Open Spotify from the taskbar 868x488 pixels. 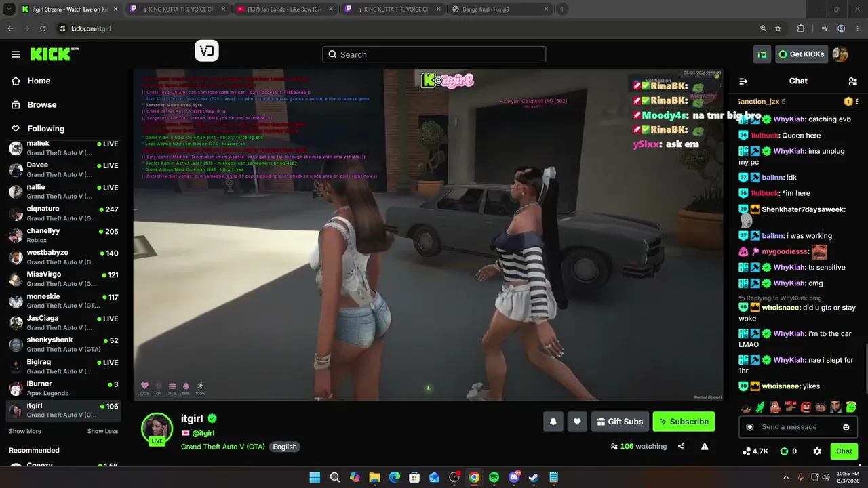494,477
